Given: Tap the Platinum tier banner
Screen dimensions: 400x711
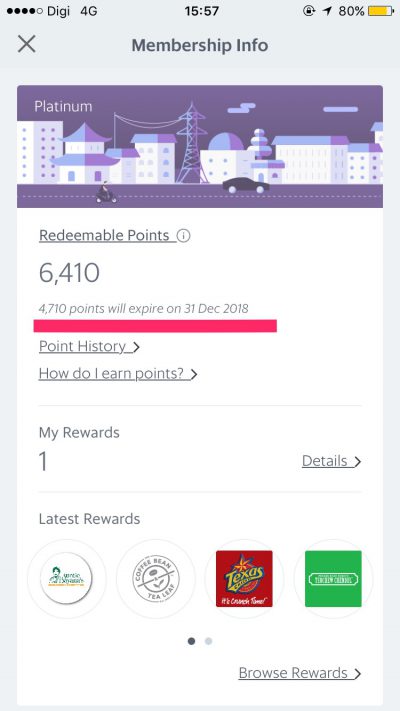Looking at the screenshot, I should [200, 146].
